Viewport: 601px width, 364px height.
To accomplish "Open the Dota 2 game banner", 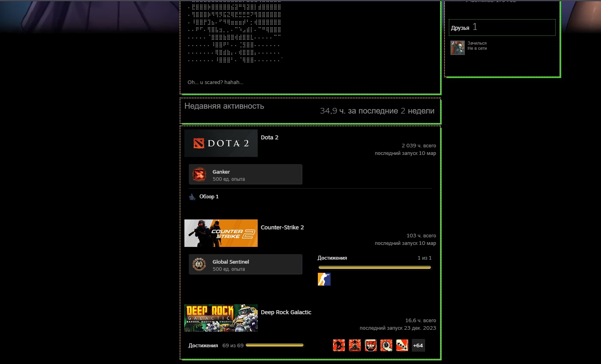I will [221, 143].
